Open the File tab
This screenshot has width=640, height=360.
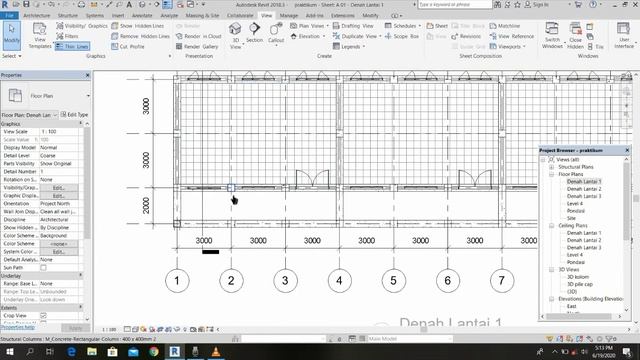click(x=9, y=16)
